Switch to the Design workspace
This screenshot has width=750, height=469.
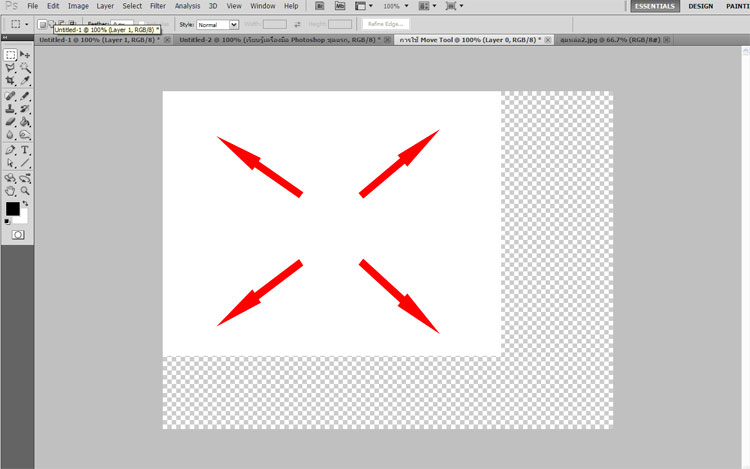click(700, 6)
